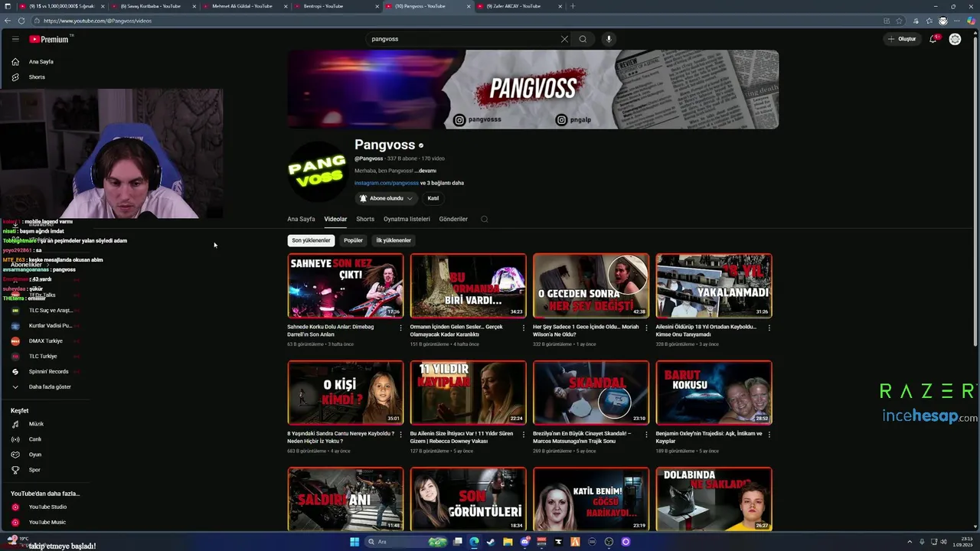The image size is (980, 551).
Task: Open Canlı in Keşfet section
Action: pos(35,439)
